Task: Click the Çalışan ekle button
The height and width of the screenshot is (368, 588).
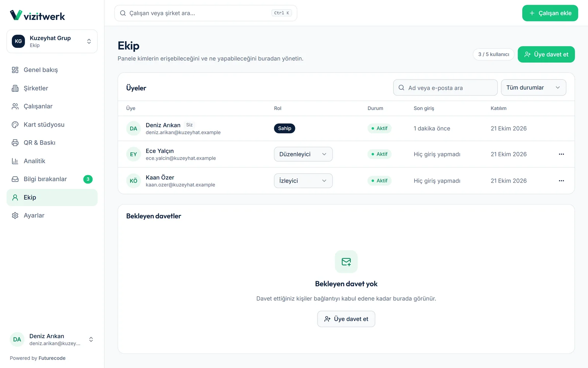Action: tap(550, 13)
